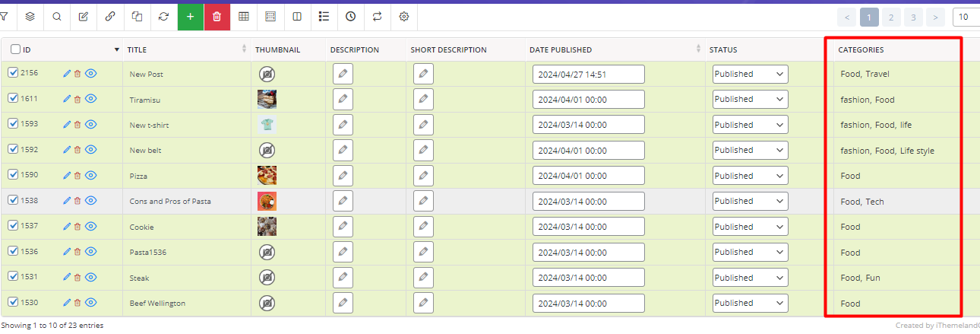Click the Pizza thumbnail image
Image resolution: width=980 pixels, height=334 pixels.
coord(267,176)
